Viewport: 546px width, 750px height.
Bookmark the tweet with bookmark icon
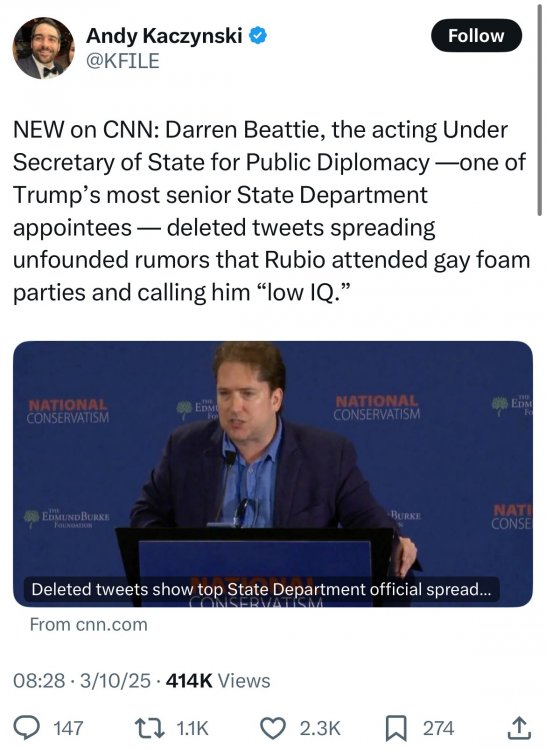click(396, 728)
